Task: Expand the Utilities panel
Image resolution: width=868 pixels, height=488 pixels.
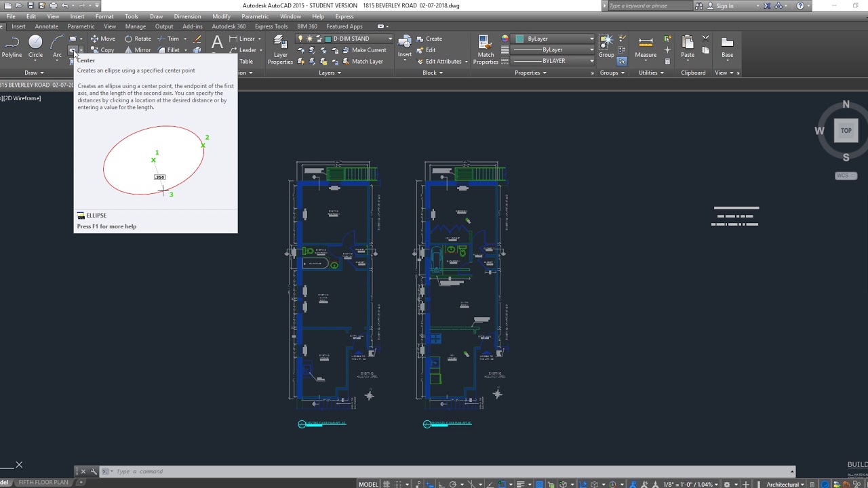Action: click(650, 73)
